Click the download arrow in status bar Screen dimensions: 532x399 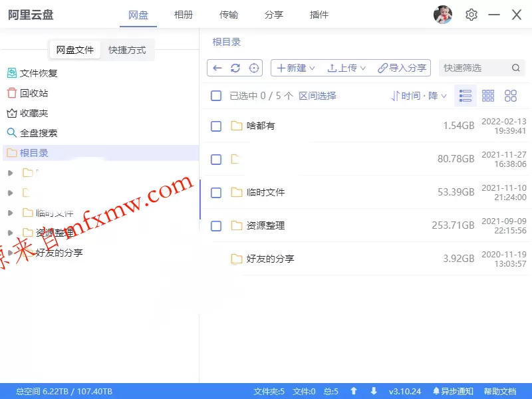pyautogui.click(x=374, y=391)
